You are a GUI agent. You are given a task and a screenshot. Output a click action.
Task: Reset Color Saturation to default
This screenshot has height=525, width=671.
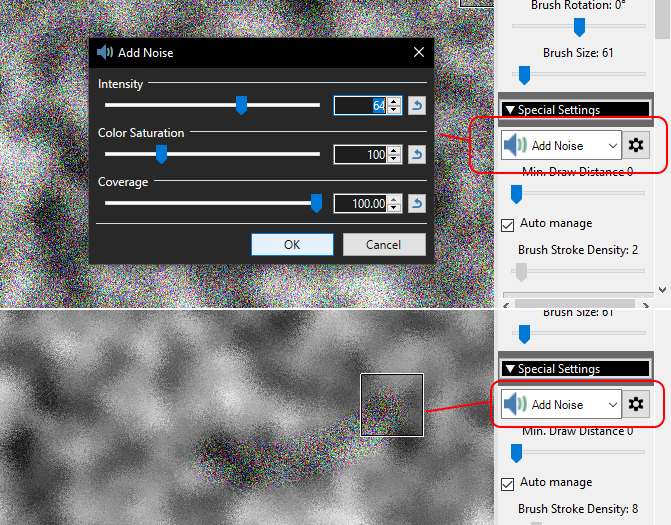[x=417, y=154]
